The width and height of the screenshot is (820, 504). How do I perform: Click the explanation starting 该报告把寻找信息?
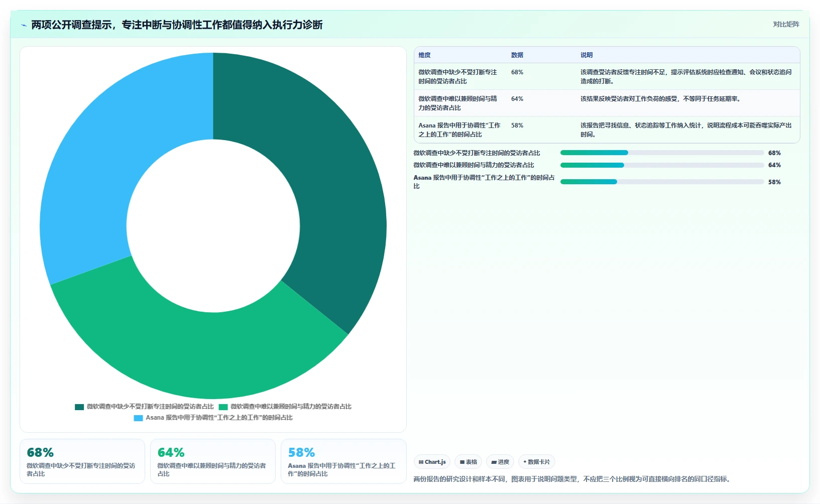(686, 130)
